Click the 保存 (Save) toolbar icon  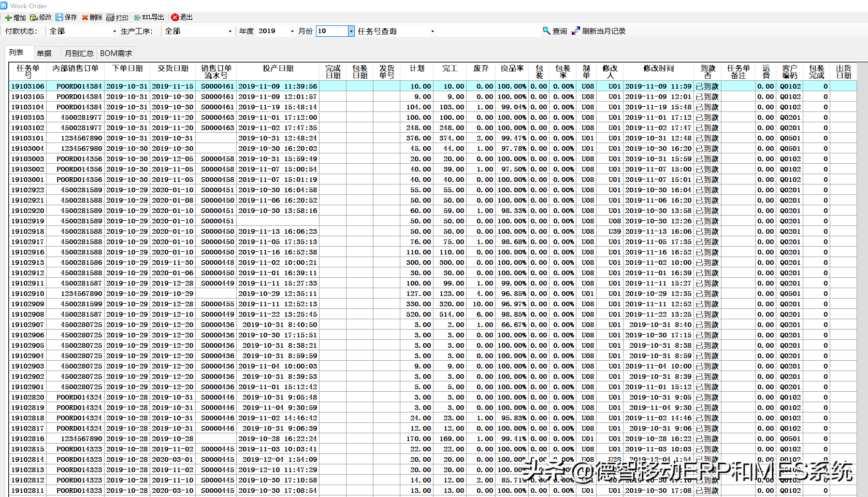59,17
